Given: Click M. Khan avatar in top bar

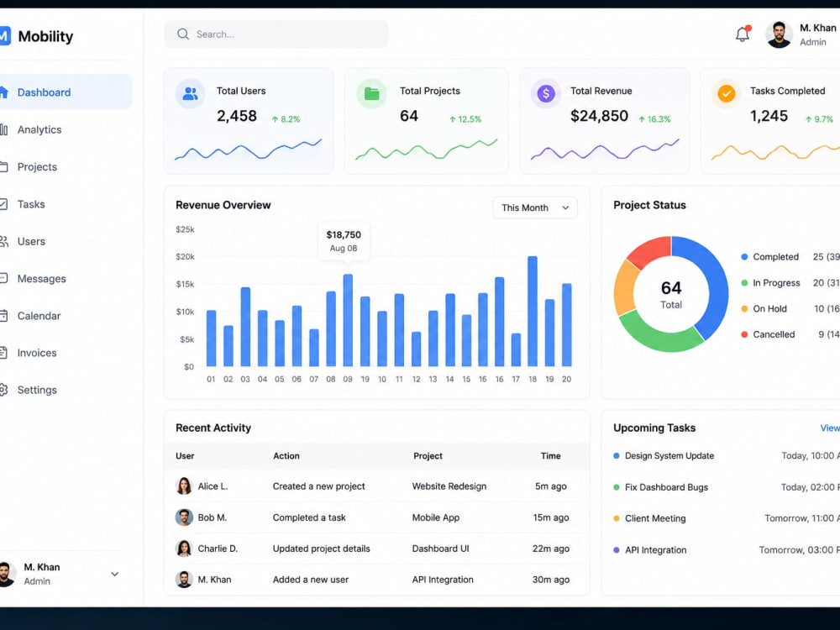Looking at the screenshot, I should (x=779, y=34).
